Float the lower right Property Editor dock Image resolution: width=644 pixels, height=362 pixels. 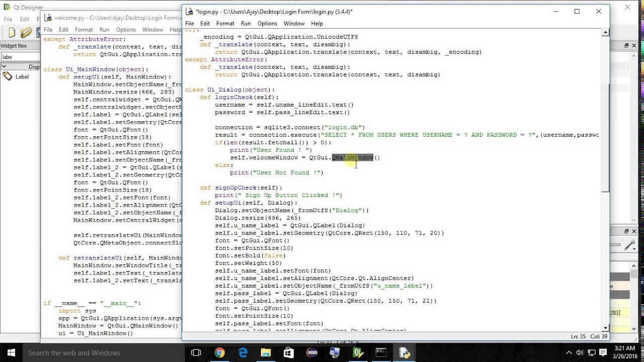click(626, 231)
